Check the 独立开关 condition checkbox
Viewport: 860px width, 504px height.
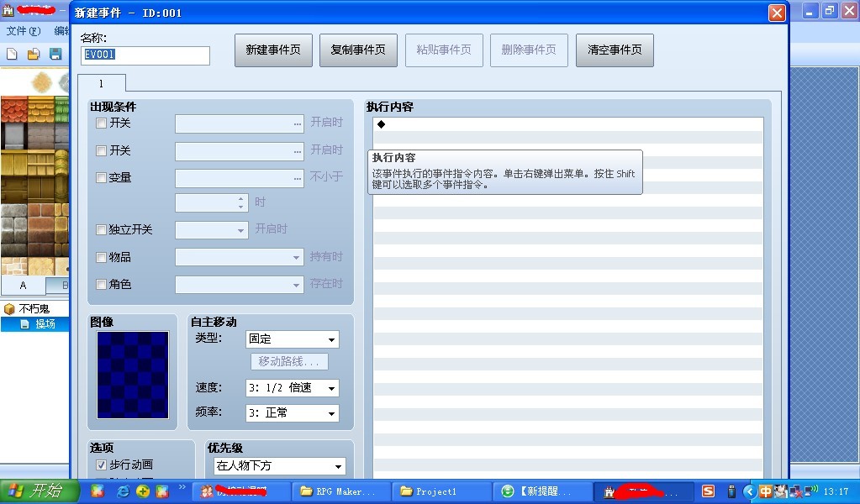[x=101, y=229]
